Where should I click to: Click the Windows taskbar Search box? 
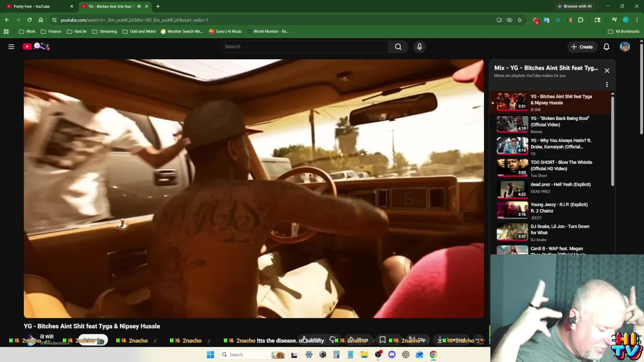[x=254, y=354]
